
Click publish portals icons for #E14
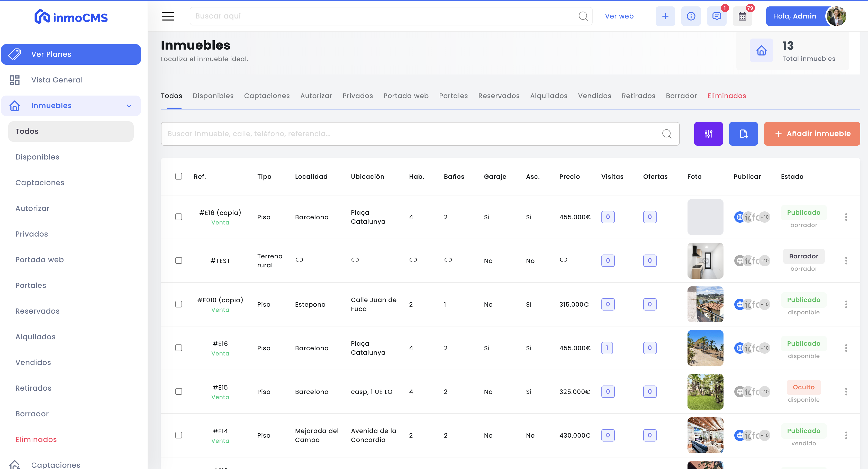tap(752, 435)
